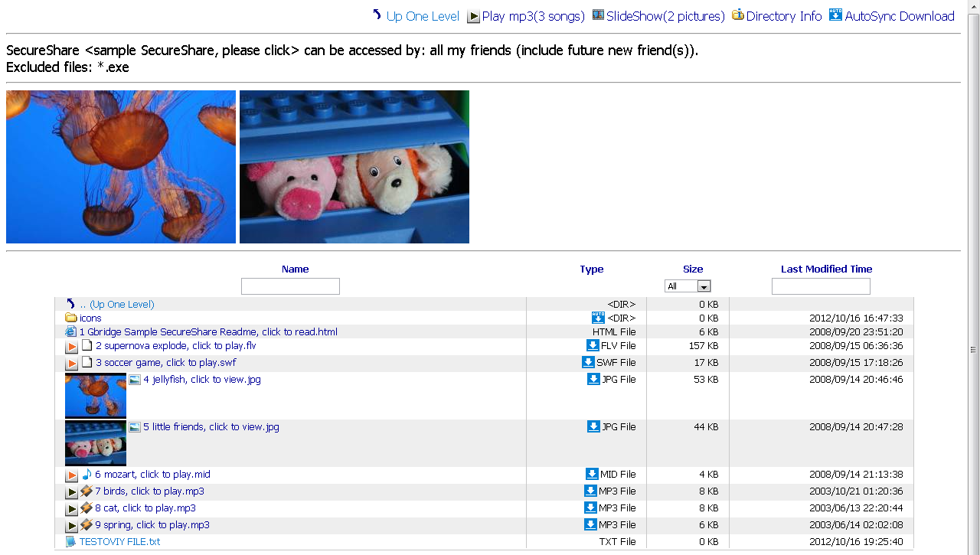
Task: Click the HTML file icon for Gbridge Readme
Action: 71,331
